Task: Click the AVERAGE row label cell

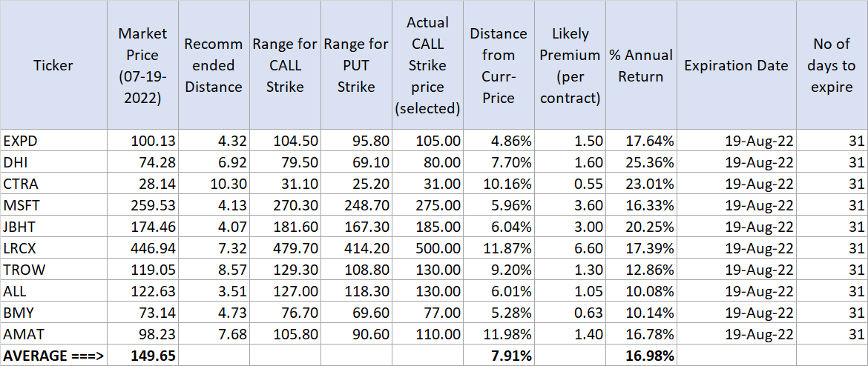Action: click(x=53, y=356)
